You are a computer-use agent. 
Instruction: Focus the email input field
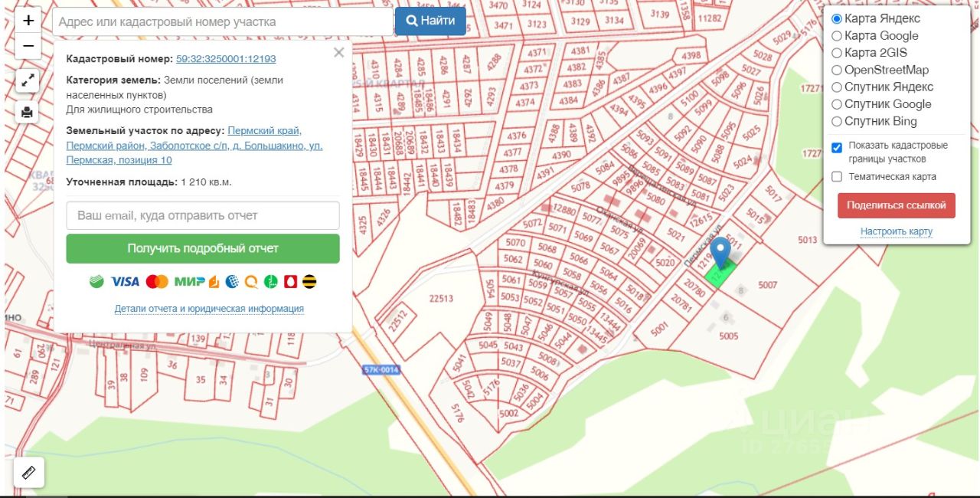[203, 215]
